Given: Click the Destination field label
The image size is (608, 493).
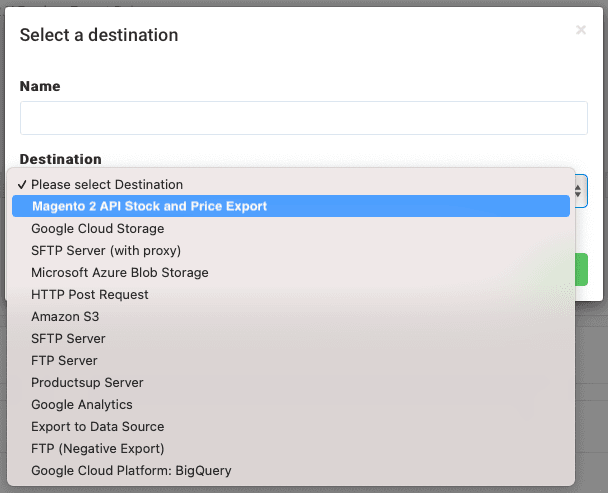Looking at the screenshot, I should (x=61, y=159).
